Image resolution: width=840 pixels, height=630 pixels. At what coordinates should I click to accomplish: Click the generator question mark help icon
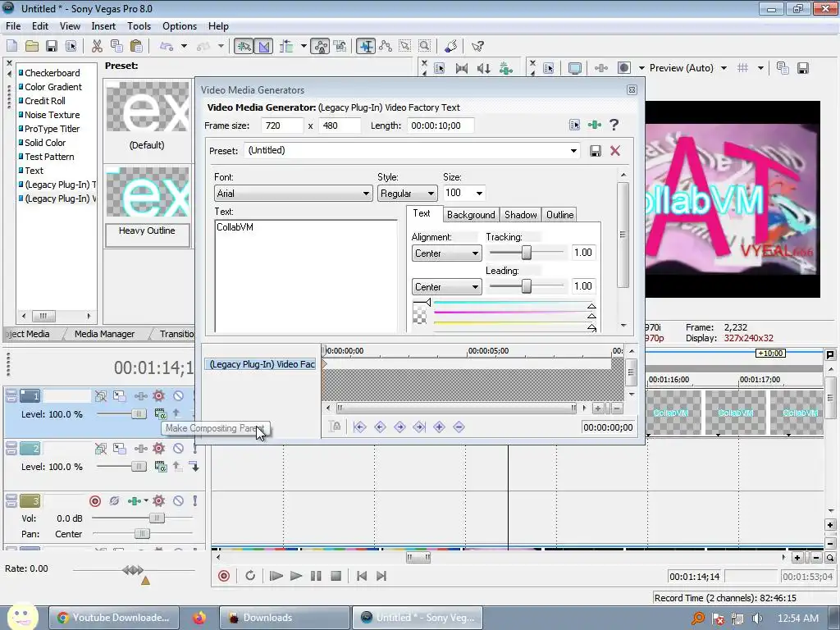(614, 125)
